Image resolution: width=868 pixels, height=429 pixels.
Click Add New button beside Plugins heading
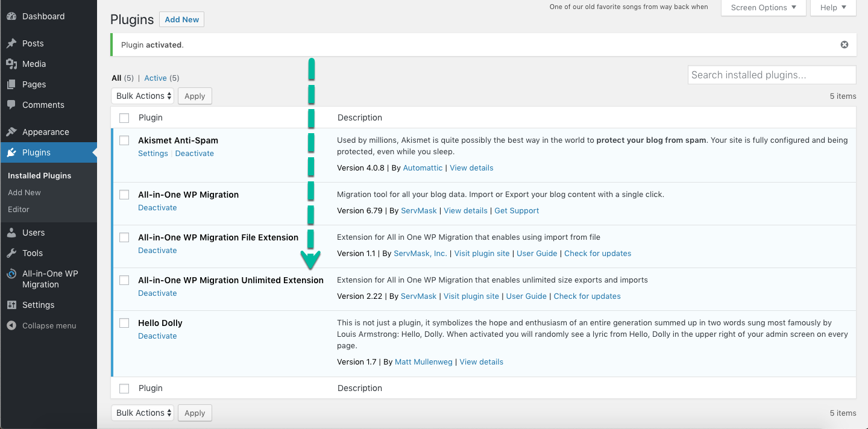[182, 19]
